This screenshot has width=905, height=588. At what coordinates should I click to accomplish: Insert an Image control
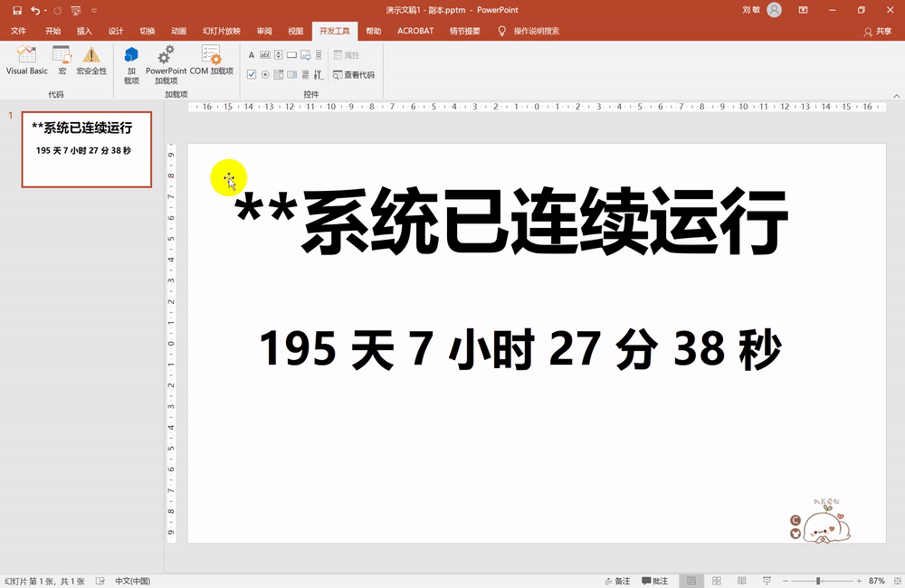(x=305, y=55)
